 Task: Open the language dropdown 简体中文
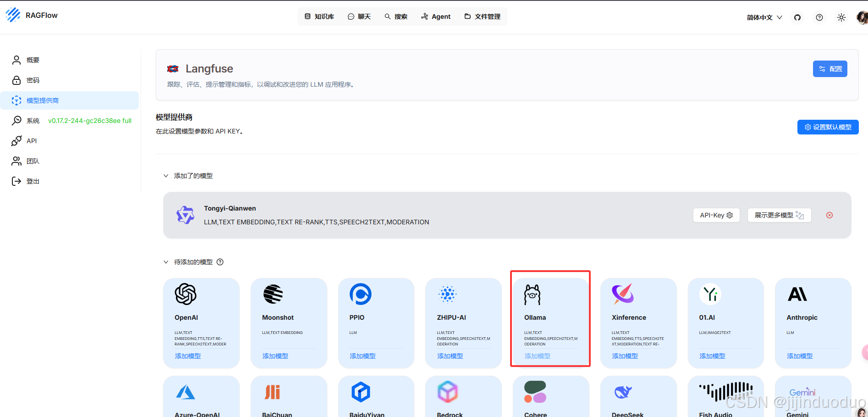tap(764, 17)
